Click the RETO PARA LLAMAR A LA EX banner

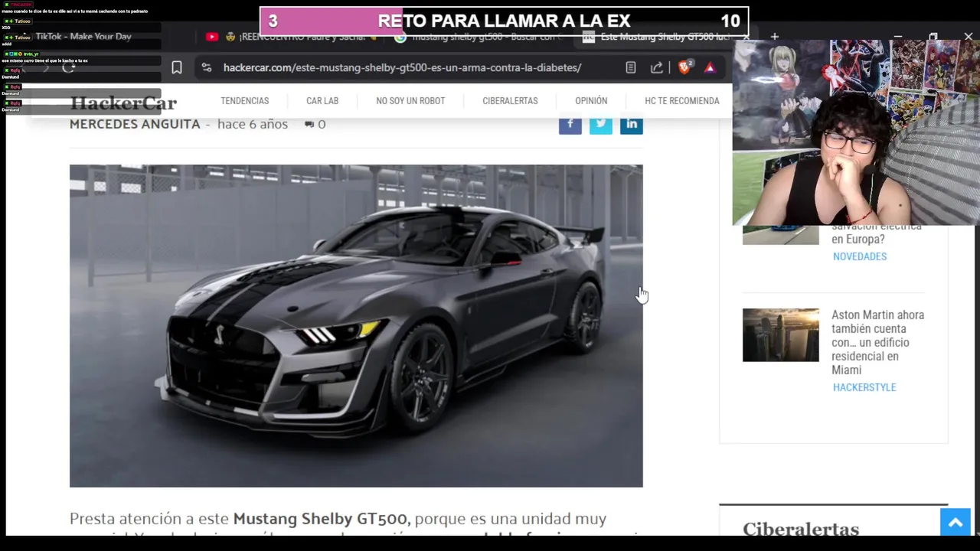pyautogui.click(x=504, y=21)
